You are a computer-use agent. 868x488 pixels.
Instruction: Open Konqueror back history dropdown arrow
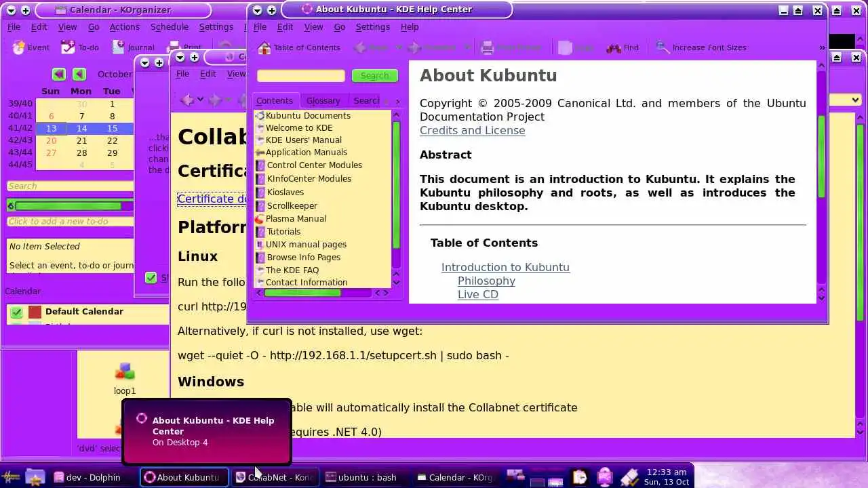click(200, 100)
